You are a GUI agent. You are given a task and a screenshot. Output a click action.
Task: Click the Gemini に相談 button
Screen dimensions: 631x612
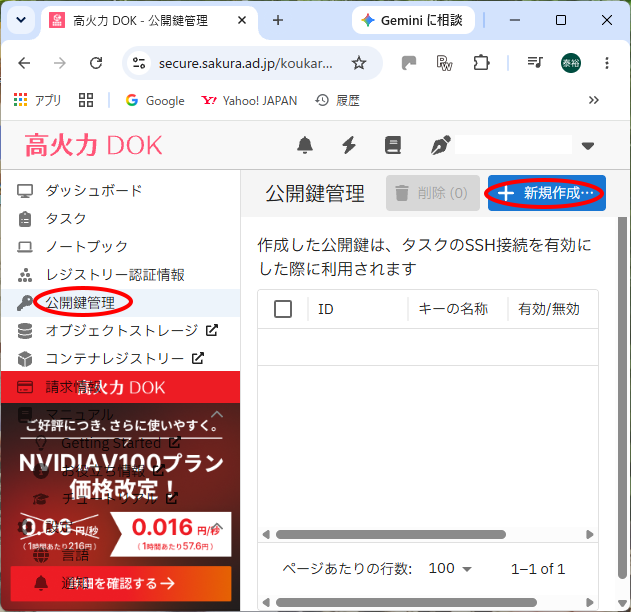tap(413, 20)
